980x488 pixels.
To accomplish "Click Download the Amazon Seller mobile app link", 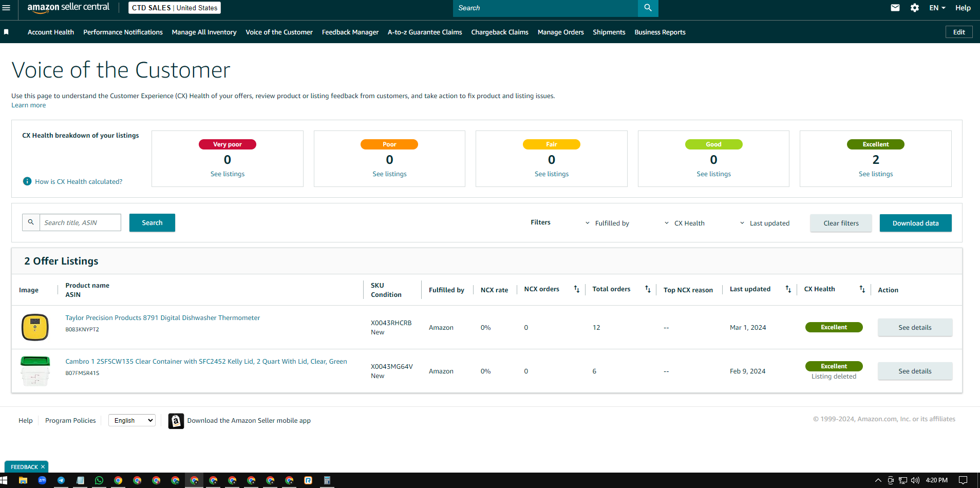I will (x=249, y=420).
